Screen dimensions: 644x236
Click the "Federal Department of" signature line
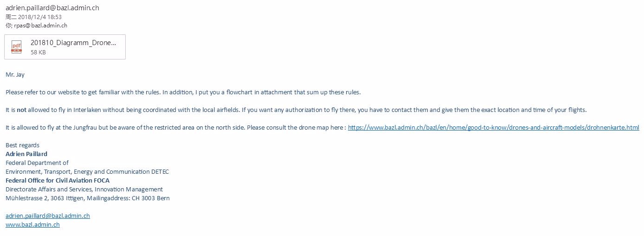pyautogui.click(x=37, y=163)
